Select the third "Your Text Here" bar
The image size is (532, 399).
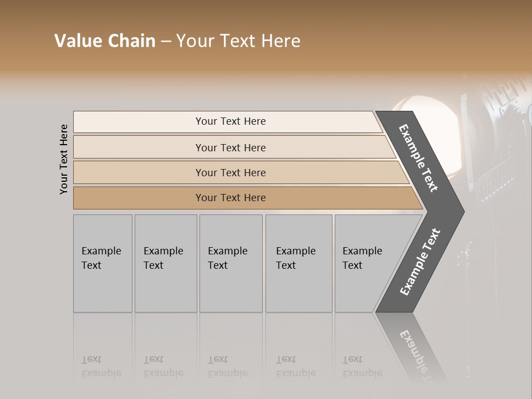(x=231, y=172)
